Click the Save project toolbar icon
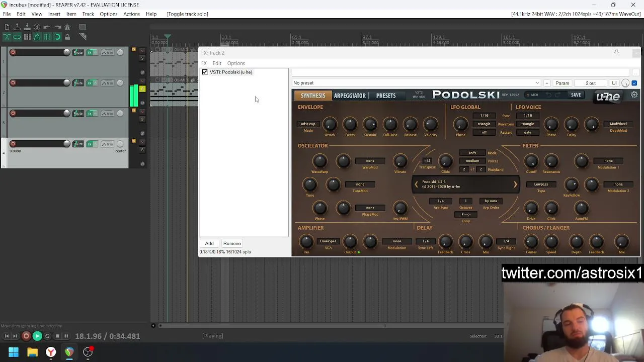The width and height of the screenshot is (644, 362). [x=27, y=27]
